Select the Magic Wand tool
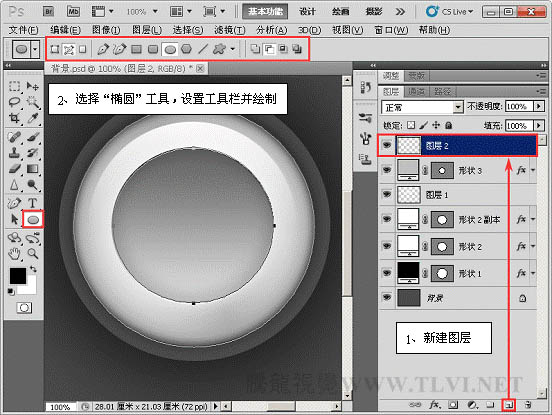Screen dimensions: 552x415 (33, 102)
